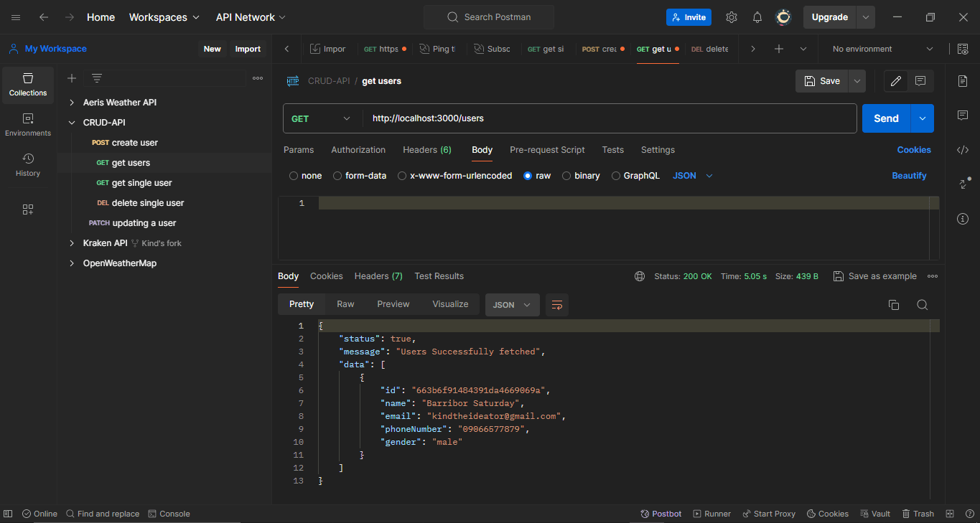Click the collections filter icon
This screenshot has height=523, width=980.
pyautogui.click(x=97, y=78)
